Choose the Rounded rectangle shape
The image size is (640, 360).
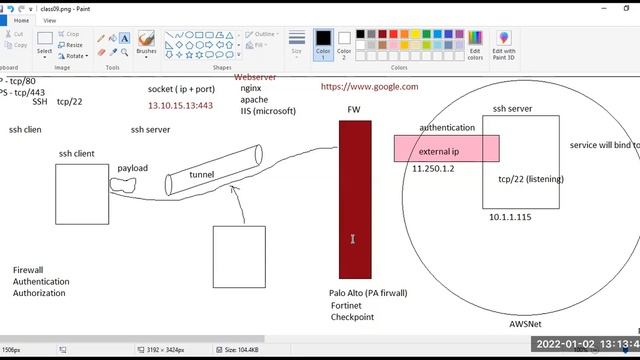tap(209, 35)
